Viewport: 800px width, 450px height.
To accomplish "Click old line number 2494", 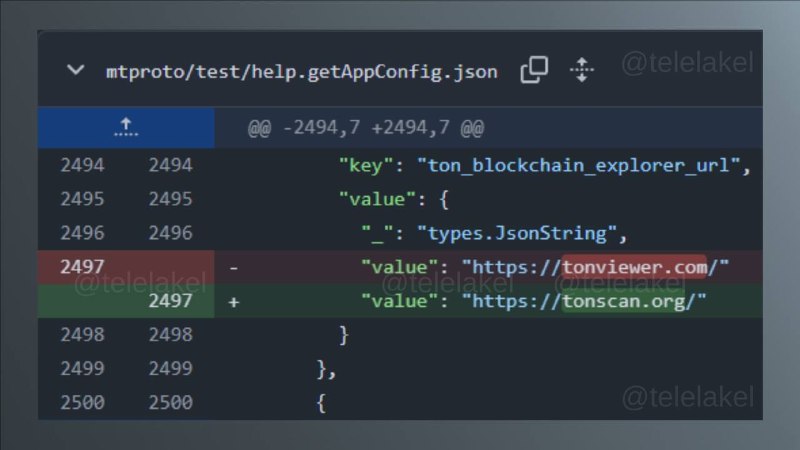I will [x=82, y=165].
